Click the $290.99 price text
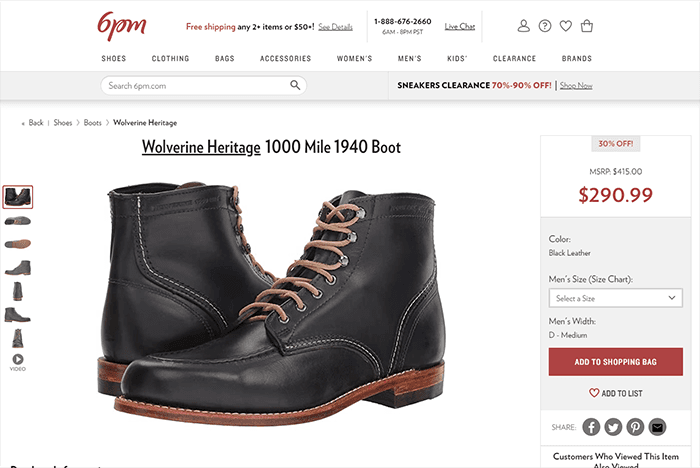The image size is (700, 468). point(615,195)
